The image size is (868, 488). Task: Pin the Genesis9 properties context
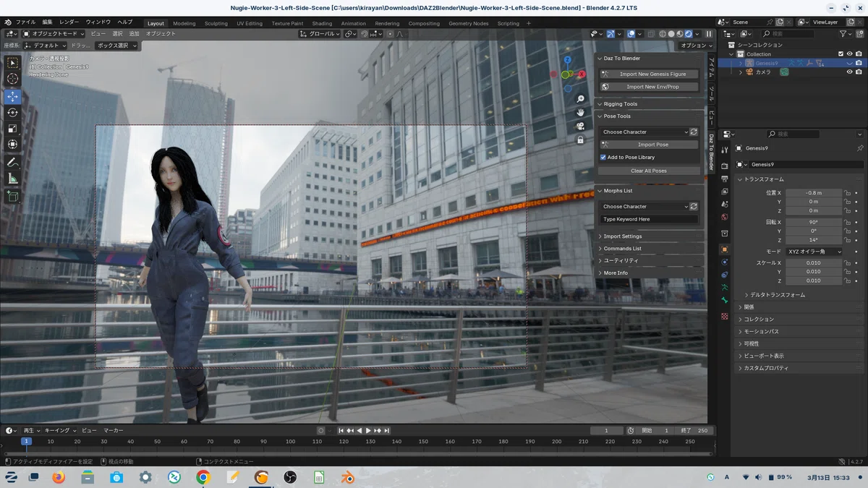(859, 148)
